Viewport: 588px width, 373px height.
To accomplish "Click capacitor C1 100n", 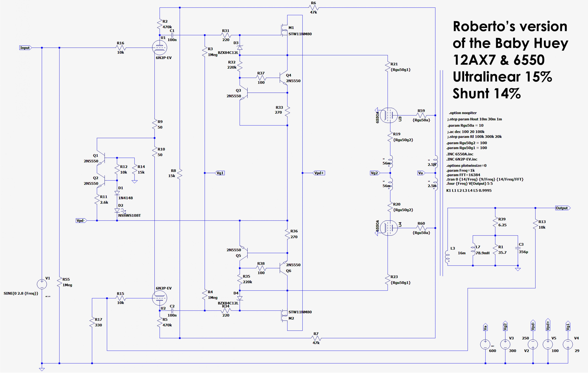I will tap(172, 35).
